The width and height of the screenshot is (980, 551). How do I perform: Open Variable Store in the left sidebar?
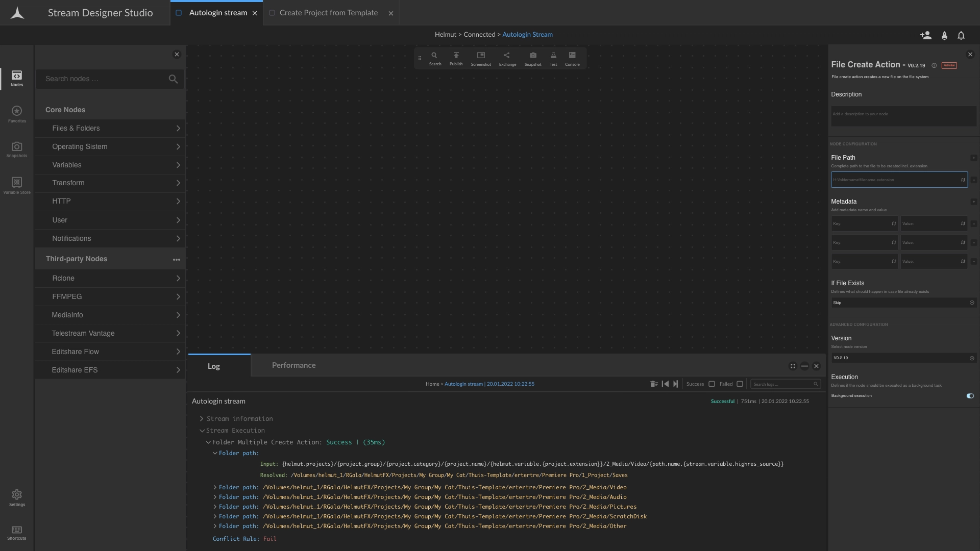[x=17, y=185]
